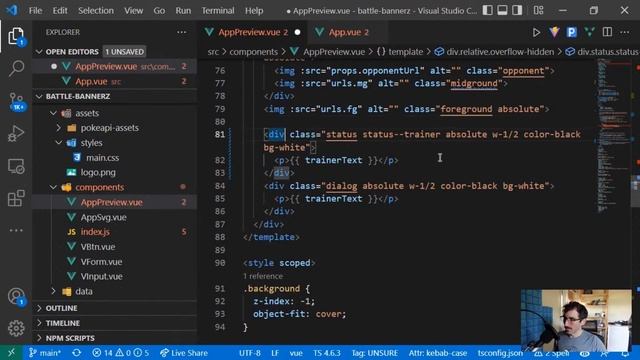The image size is (640, 360).
Task: Open editor More Actions ellipsis
Action: point(624,32)
